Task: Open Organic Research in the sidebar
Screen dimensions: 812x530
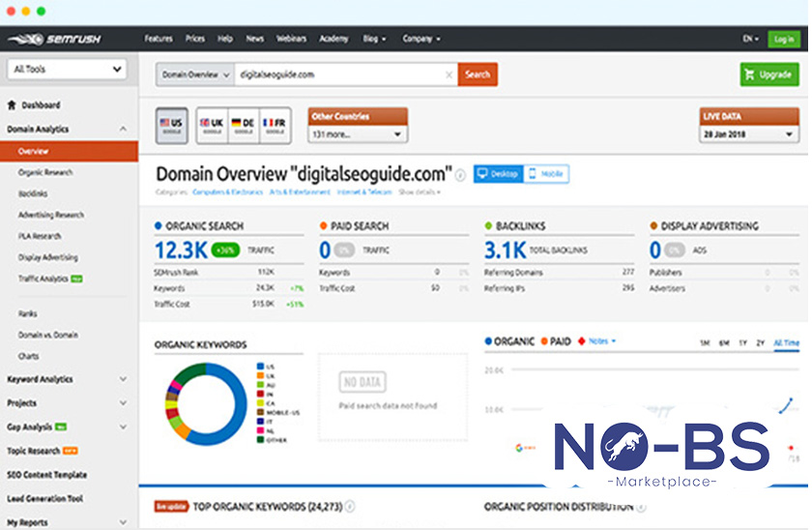Action: (45, 172)
